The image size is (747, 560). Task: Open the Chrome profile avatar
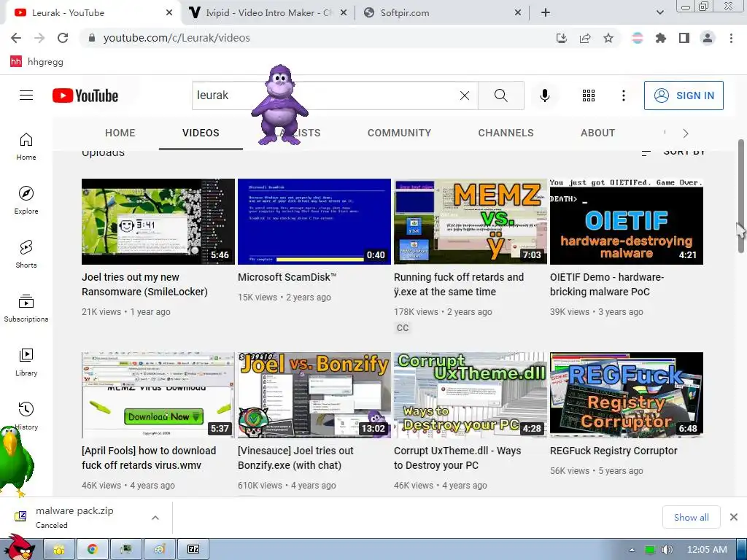[708, 38]
